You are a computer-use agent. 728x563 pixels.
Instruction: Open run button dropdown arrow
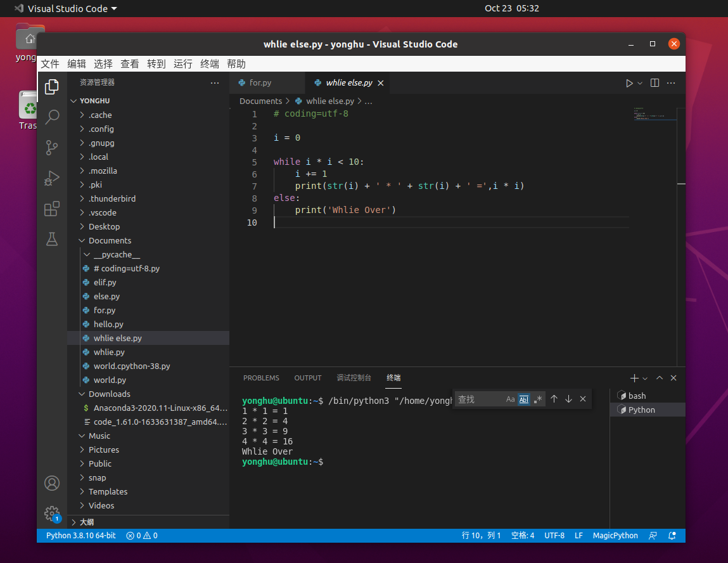click(x=640, y=83)
